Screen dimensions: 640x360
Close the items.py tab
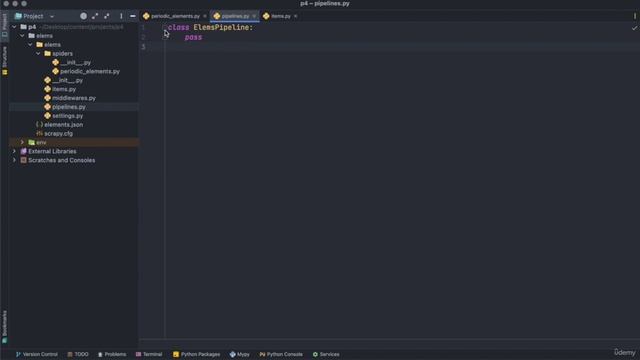point(296,16)
